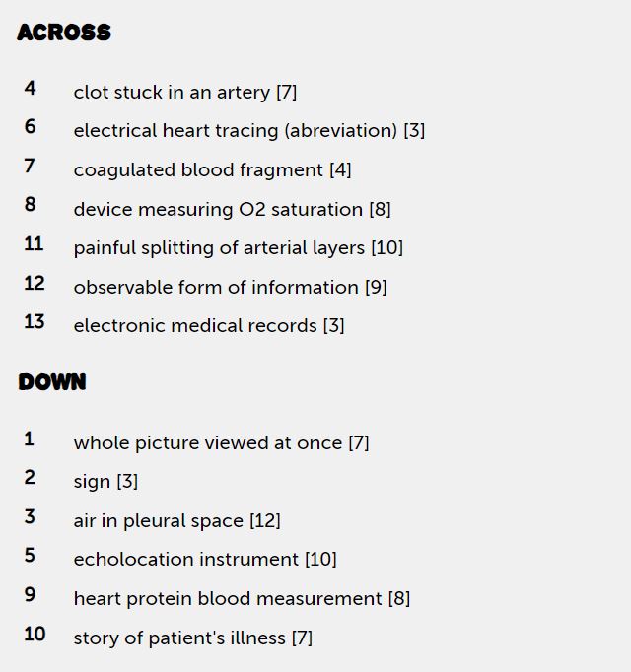This screenshot has height=672, width=631.
Task: Click the 'electrical heart tracing' across clue
Action: point(248,130)
